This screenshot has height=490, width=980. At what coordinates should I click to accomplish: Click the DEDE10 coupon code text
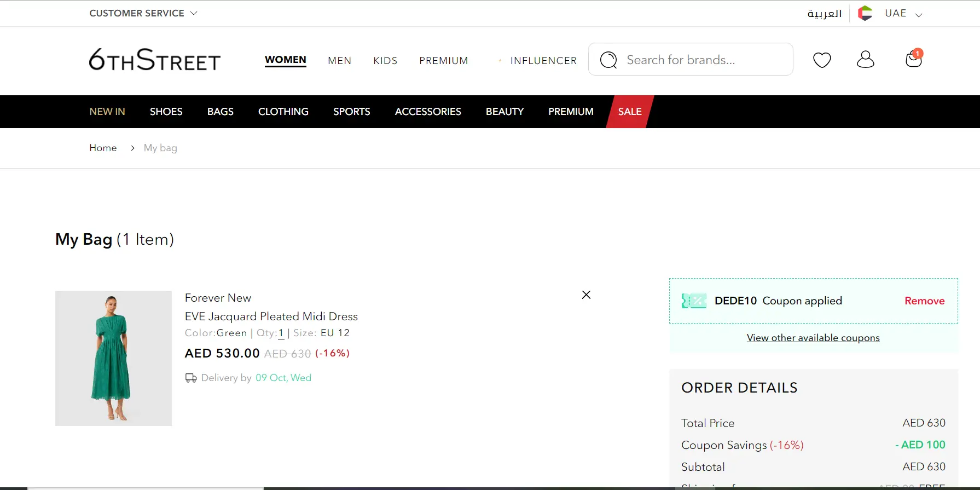click(736, 301)
